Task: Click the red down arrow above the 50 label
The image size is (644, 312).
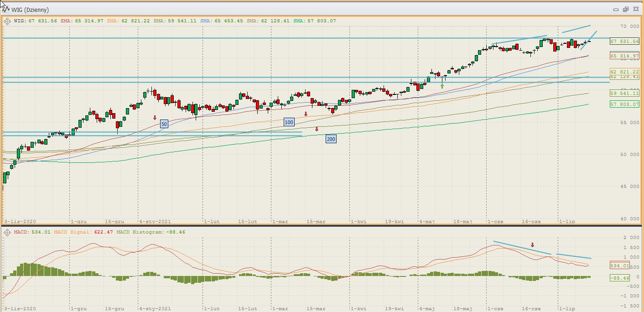Action: (155, 118)
